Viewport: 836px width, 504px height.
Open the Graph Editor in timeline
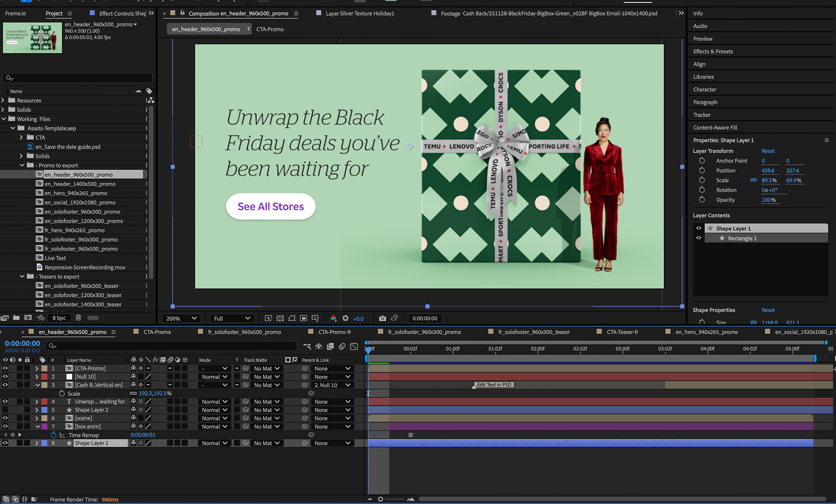[x=354, y=346]
